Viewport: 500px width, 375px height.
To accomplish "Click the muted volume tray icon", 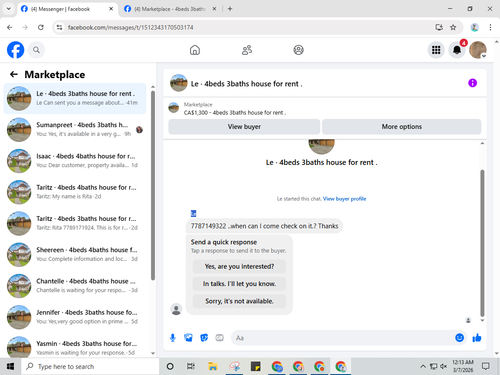I will click(443, 367).
